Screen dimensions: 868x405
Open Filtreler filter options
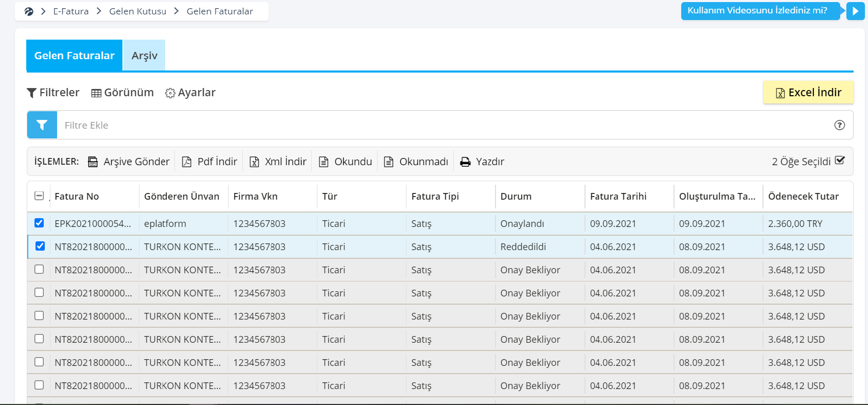(53, 93)
